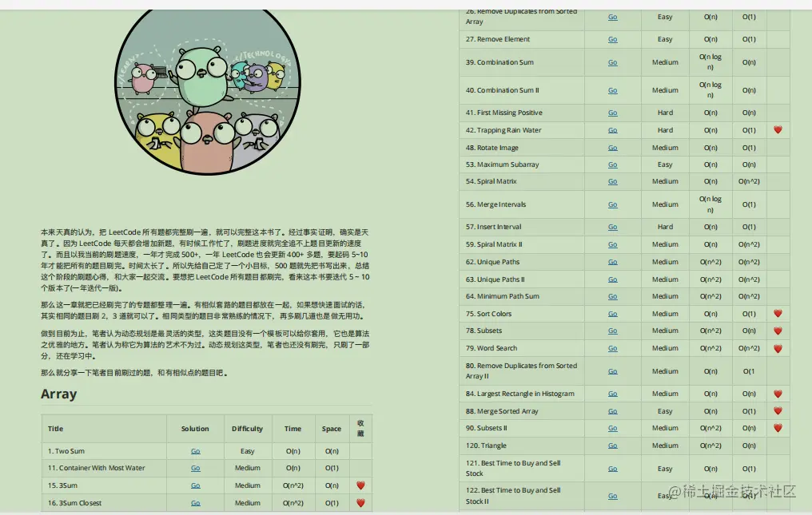
Task: Open the Go link for 75. Sort Colors
Action: [x=613, y=314]
